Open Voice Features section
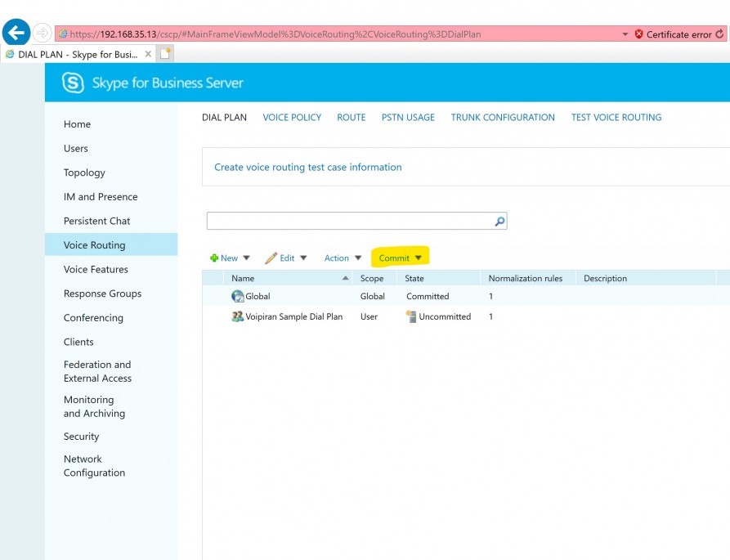Image resolution: width=730 pixels, height=560 pixels. coord(96,270)
